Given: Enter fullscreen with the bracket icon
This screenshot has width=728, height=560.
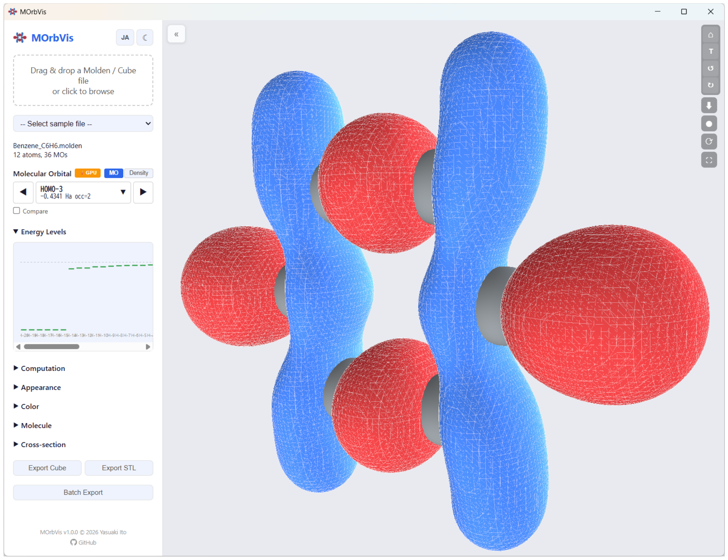Looking at the screenshot, I should coord(709,160).
